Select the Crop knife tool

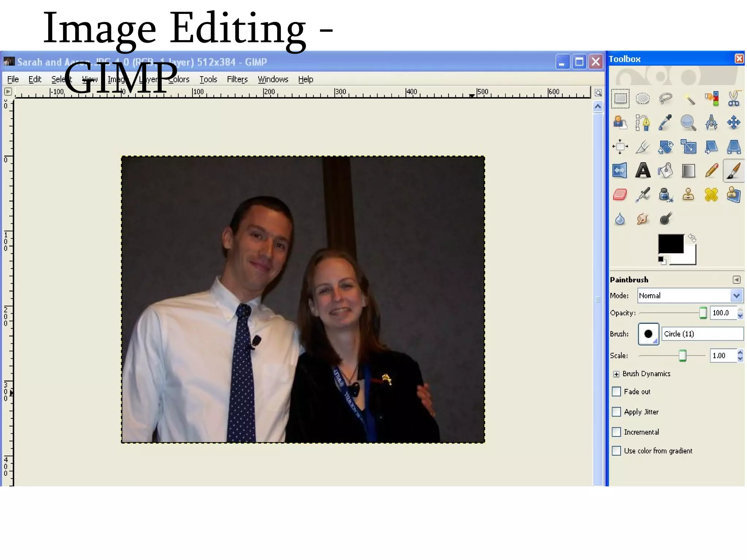coord(643,147)
